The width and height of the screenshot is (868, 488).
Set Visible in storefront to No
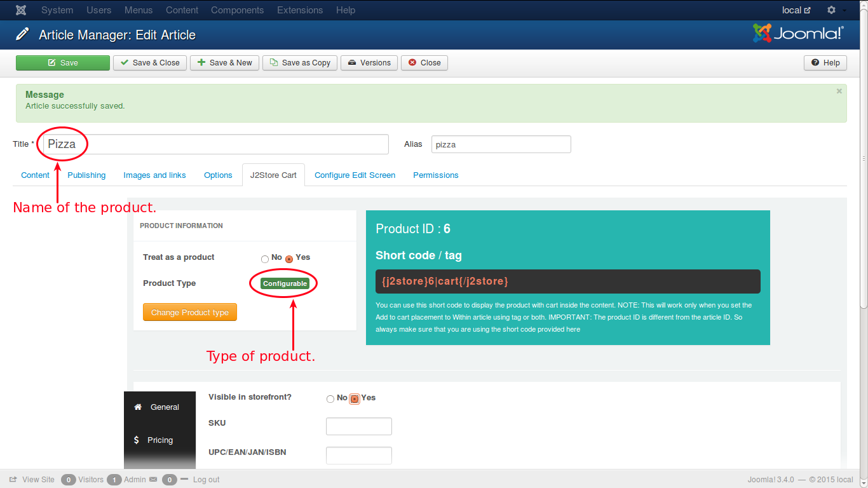click(x=330, y=399)
